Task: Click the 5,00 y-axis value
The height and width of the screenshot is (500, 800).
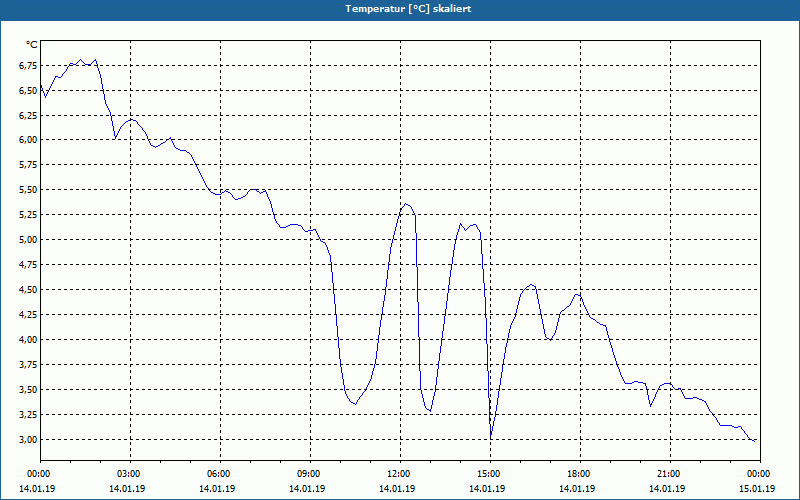Action: [28, 240]
